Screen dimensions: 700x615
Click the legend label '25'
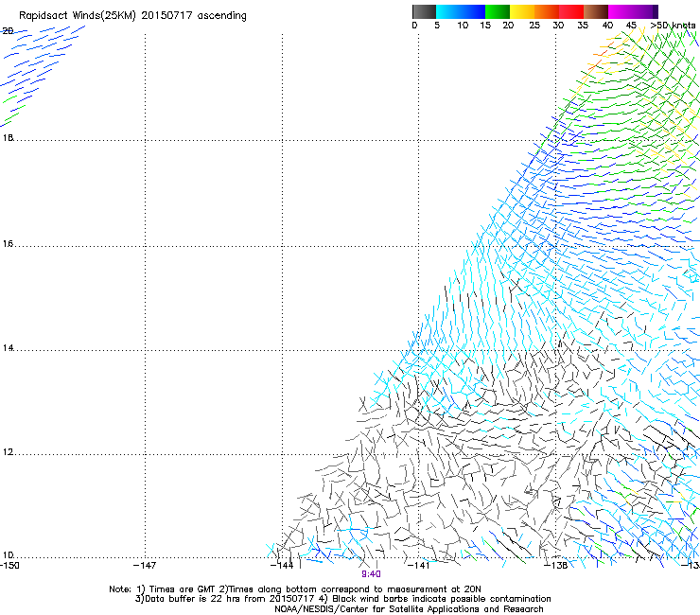(x=534, y=26)
